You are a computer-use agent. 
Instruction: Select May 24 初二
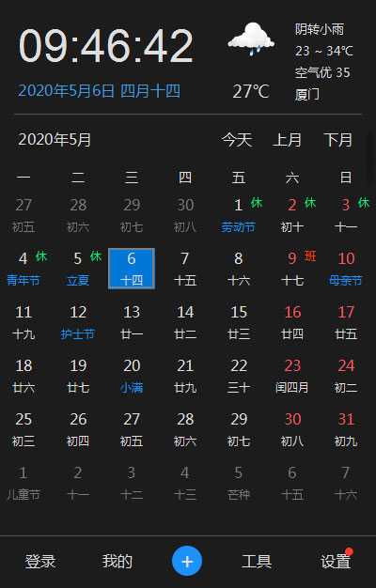coord(346,376)
